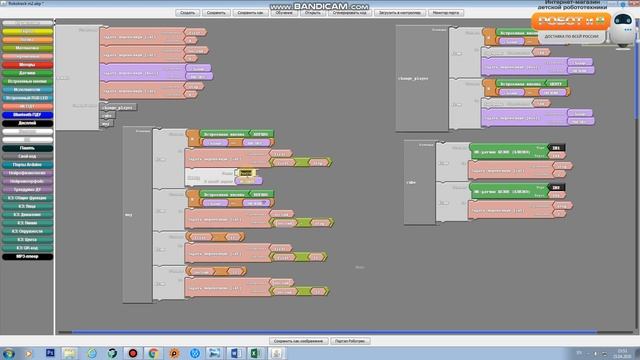Click the robot mascot icon
Image resolution: width=640 pixels, height=360 pixels.
tap(623, 29)
